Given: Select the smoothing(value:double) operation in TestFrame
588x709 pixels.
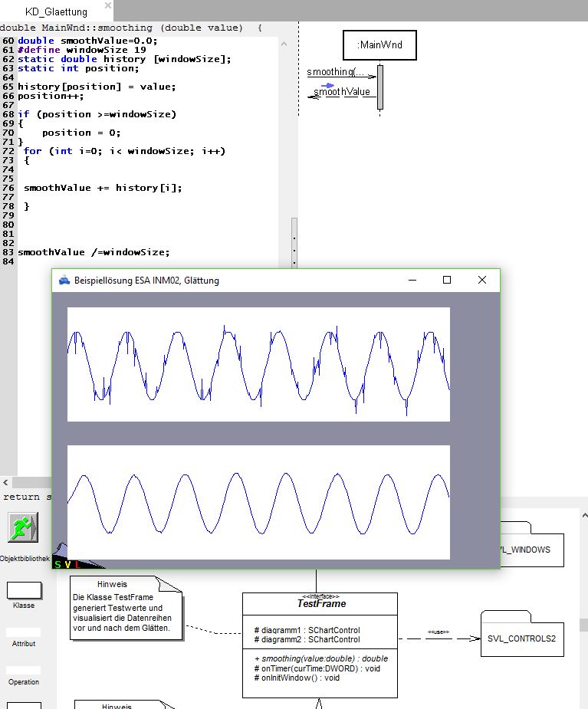Looking at the screenshot, I should pyautogui.click(x=320, y=658).
